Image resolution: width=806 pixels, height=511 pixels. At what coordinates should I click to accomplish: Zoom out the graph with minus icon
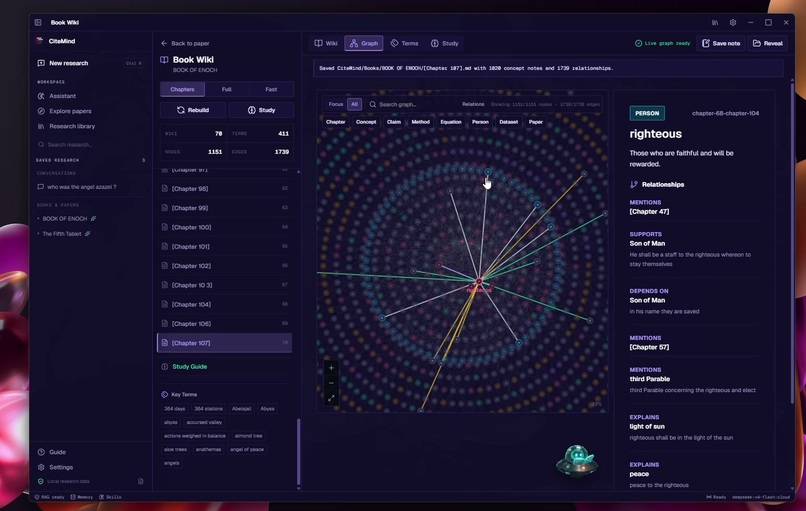331,383
